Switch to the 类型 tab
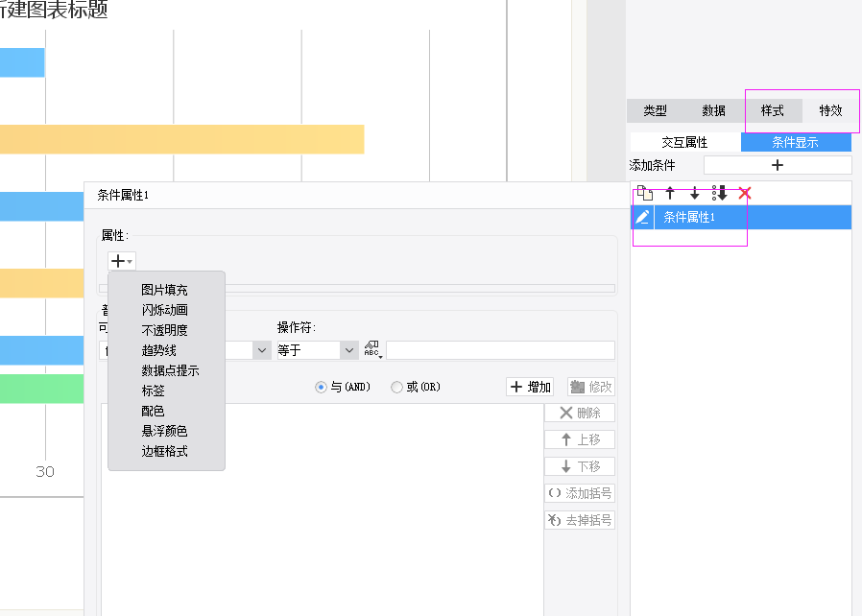 click(x=656, y=111)
